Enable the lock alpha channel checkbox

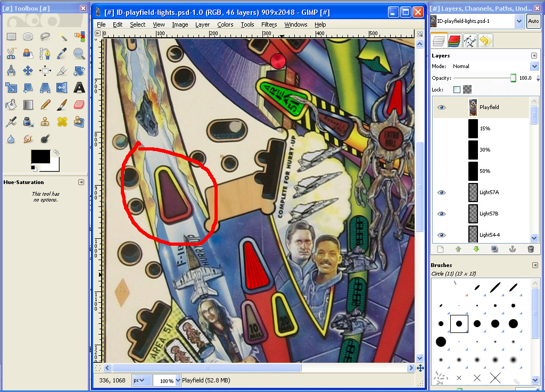click(x=457, y=90)
